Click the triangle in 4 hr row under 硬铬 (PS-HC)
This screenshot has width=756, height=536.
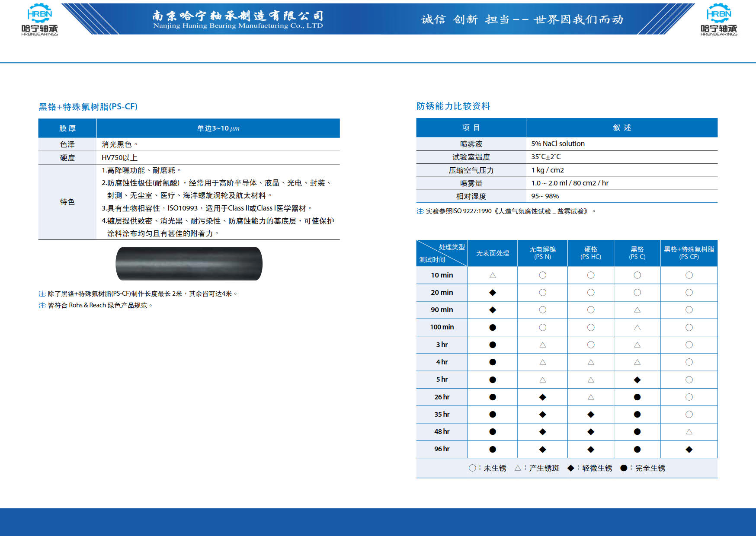pos(591,362)
